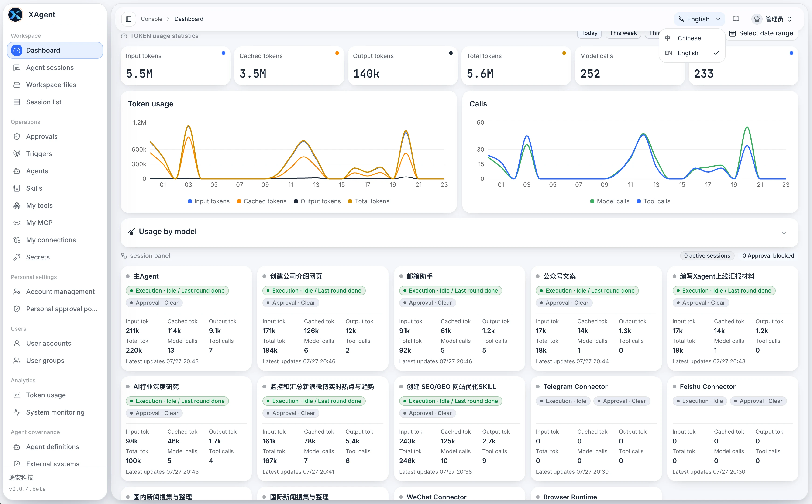Click the XAgent logo icon
This screenshot has height=504, width=812.
(x=15, y=15)
